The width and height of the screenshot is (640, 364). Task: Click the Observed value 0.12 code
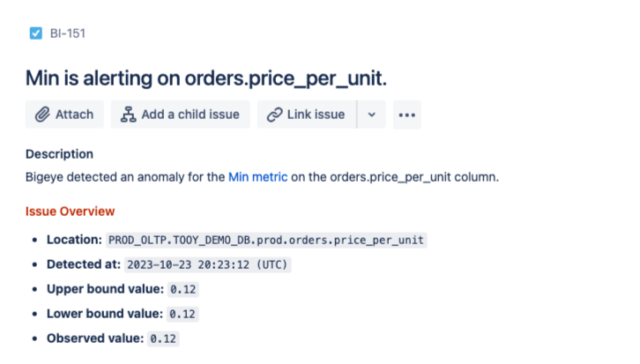pos(163,338)
